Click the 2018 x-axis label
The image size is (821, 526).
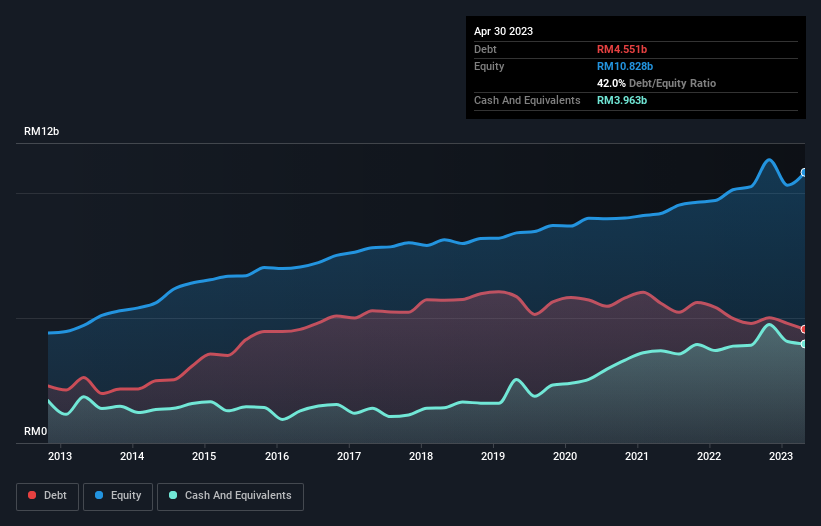[421, 456]
